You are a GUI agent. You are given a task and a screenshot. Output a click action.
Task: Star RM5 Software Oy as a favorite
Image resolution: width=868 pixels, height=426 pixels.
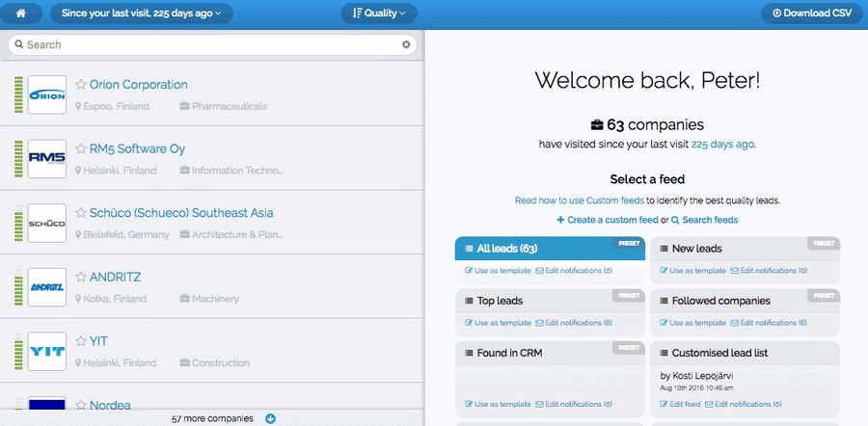(81, 148)
